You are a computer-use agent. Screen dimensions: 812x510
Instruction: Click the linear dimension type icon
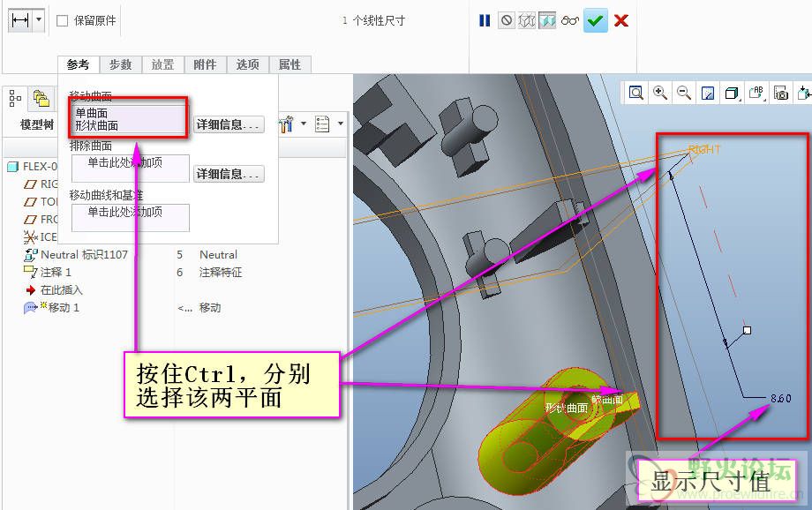click(x=20, y=20)
